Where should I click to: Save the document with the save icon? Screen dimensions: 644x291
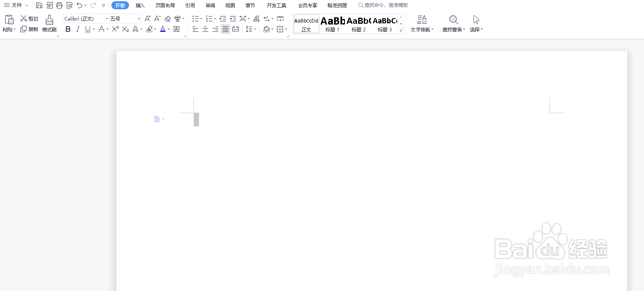point(39,5)
